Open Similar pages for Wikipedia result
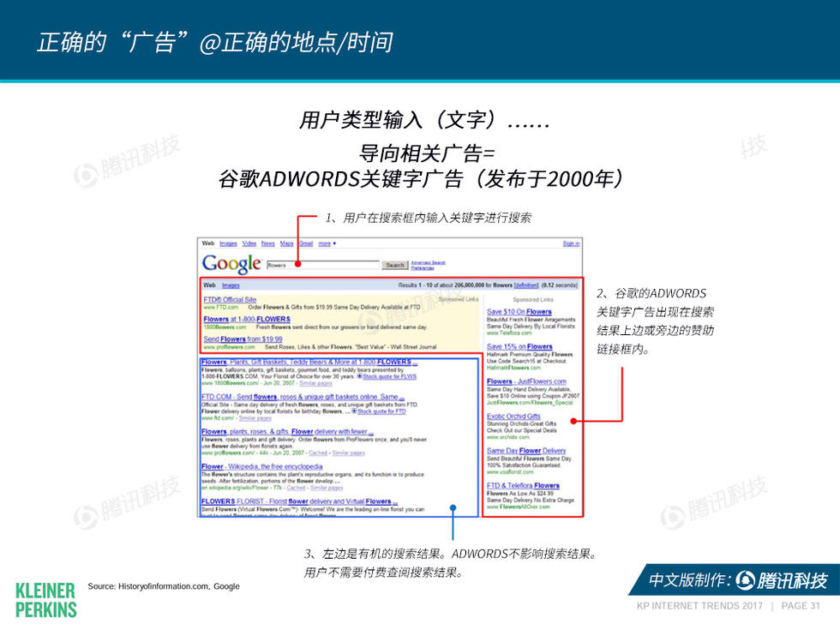 pos(327,488)
